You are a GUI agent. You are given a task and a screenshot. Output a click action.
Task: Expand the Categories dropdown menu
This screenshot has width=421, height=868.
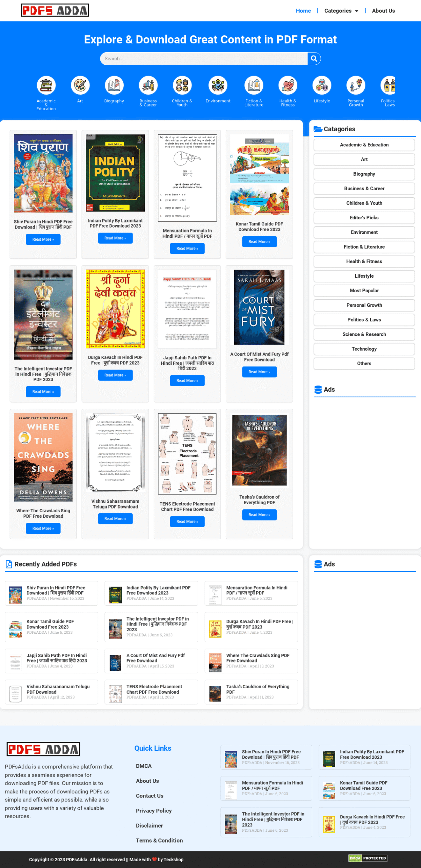click(x=341, y=11)
